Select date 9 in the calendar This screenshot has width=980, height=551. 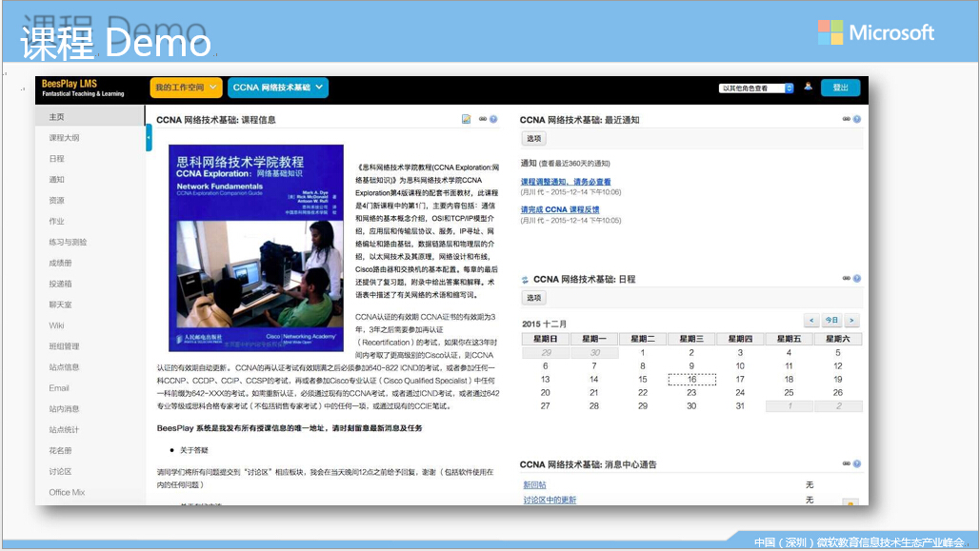click(x=691, y=366)
